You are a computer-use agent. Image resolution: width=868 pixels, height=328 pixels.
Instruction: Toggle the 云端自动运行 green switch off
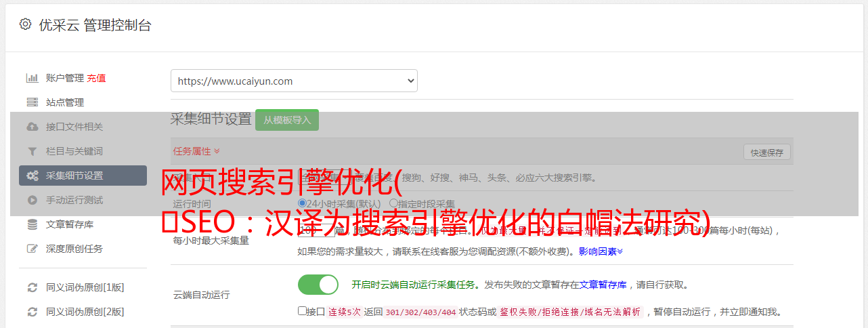[318, 285]
